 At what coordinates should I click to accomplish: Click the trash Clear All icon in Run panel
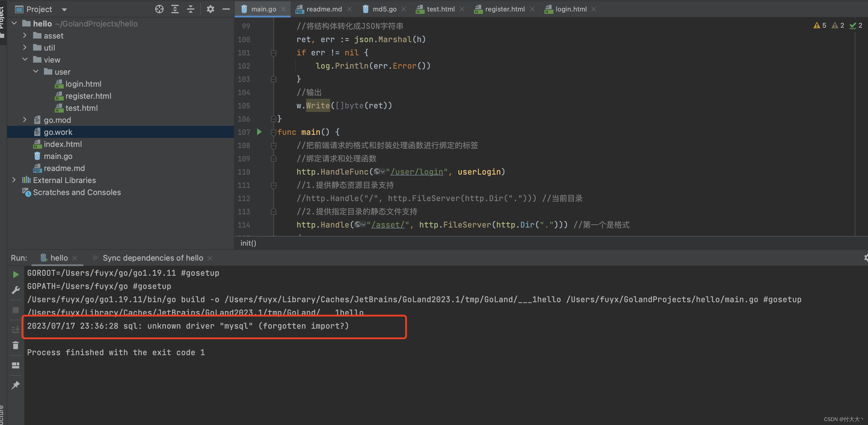click(16, 345)
